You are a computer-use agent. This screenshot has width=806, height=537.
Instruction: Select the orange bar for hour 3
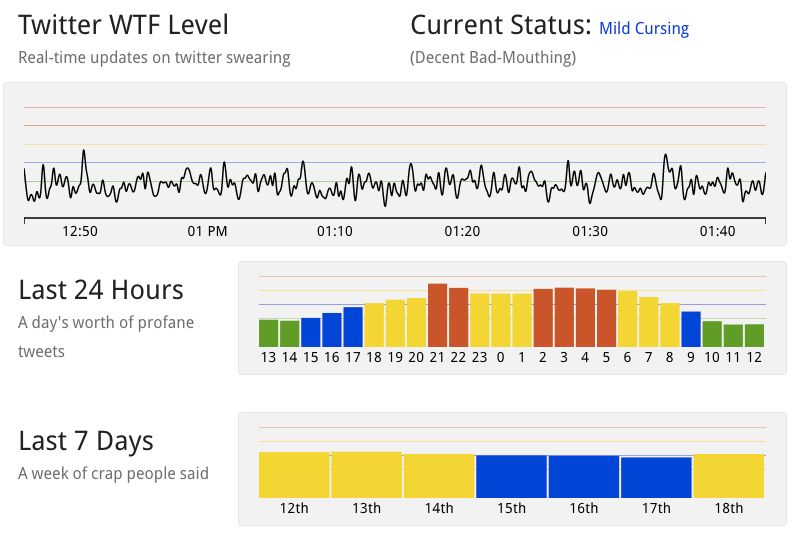[564, 317]
